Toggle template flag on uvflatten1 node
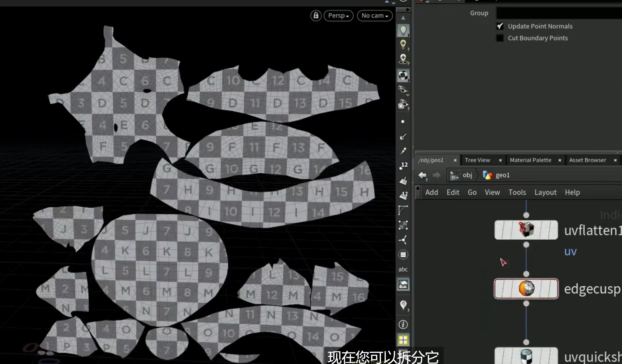This screenshot has width=622, height=364. [545, 230]
